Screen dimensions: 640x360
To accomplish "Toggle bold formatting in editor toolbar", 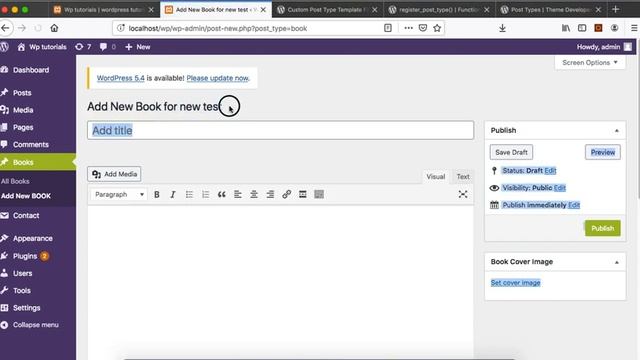I will tap(157, 195).
